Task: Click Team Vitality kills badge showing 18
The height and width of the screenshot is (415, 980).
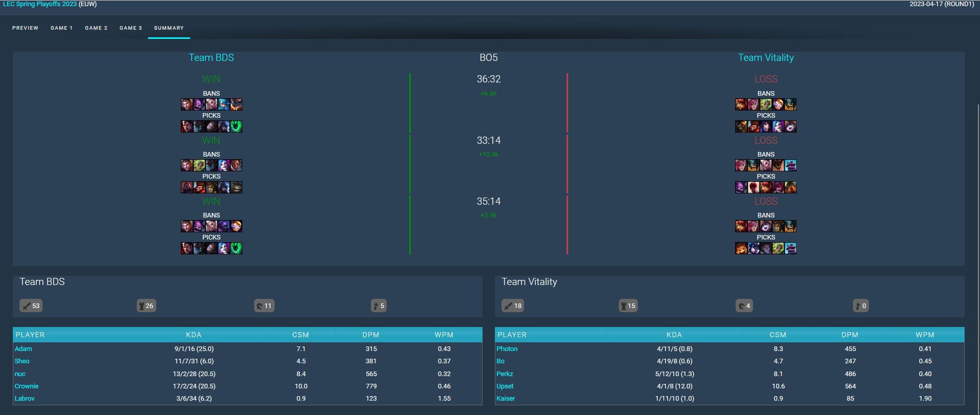Action: coord(512,306)
